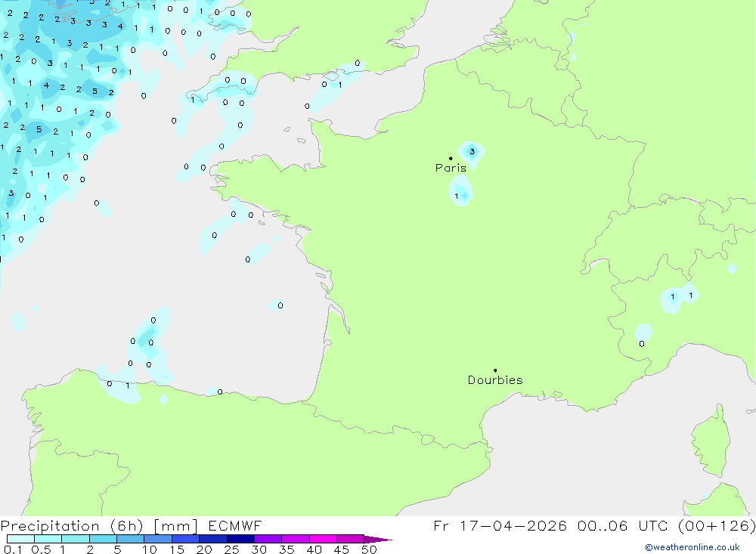756x554 pixels.
Task: Pick the 2–5 mm legend swatch
Action: (103, 539)
